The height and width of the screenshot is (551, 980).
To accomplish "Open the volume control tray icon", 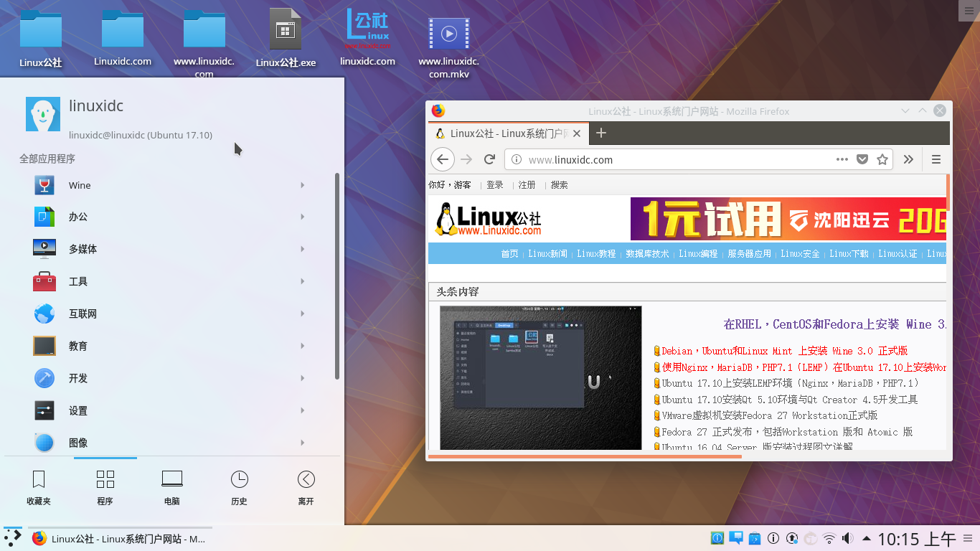I will (848, 538).
